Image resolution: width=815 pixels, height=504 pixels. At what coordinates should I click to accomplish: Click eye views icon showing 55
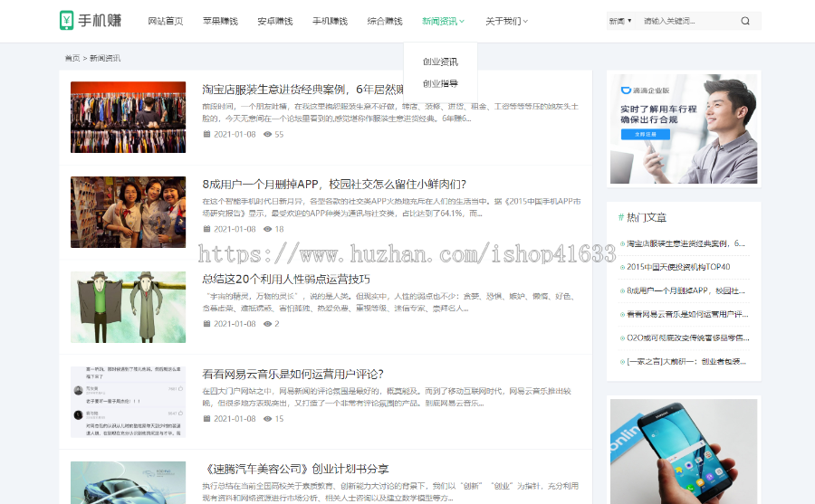pyautogui.click(x=268, y=134)
